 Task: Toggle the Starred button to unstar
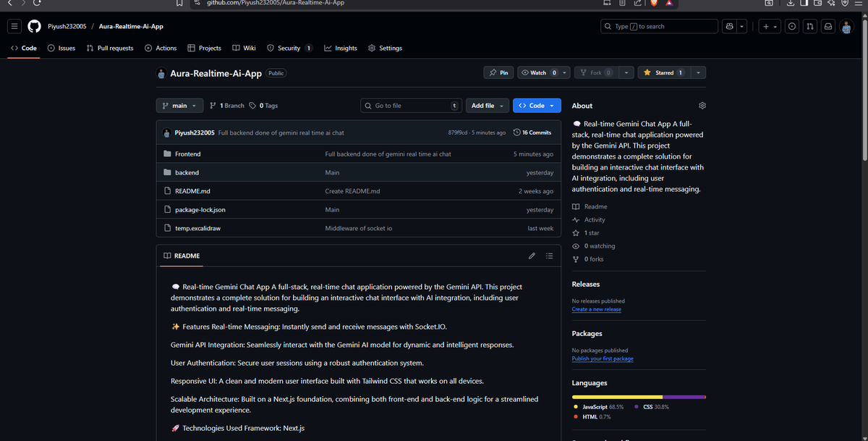663,72
